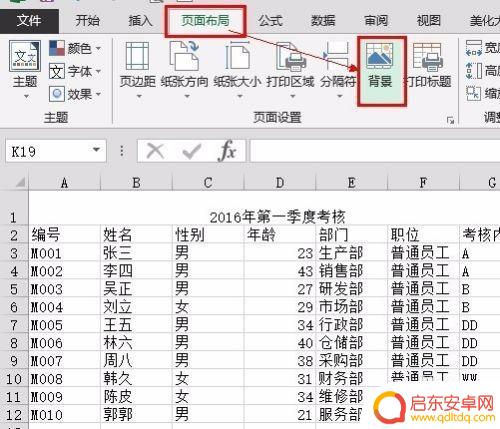Select row 2 header
The width and height of the screenshot is (500, 429).
point(14,235)
